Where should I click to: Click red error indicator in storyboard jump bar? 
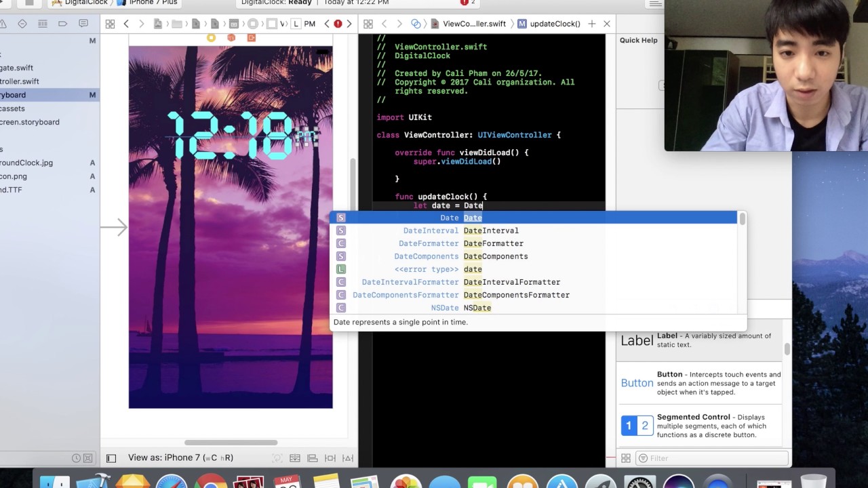pos(338,24)
